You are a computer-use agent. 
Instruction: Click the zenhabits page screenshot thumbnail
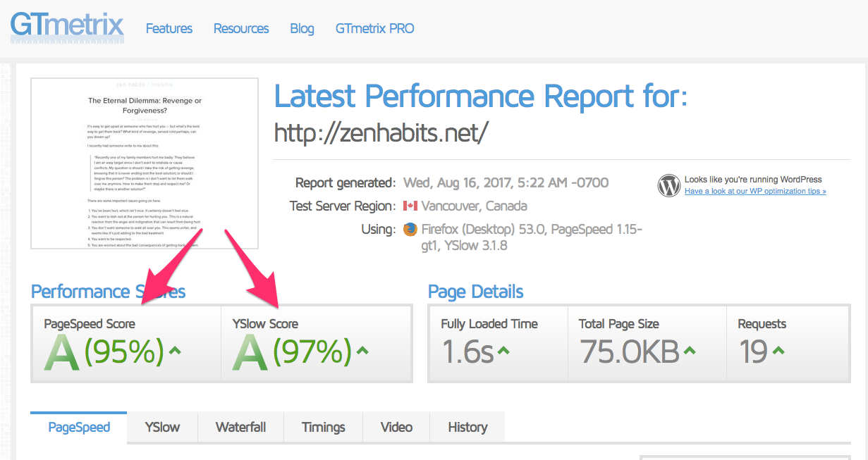click(x=145, y=163)
